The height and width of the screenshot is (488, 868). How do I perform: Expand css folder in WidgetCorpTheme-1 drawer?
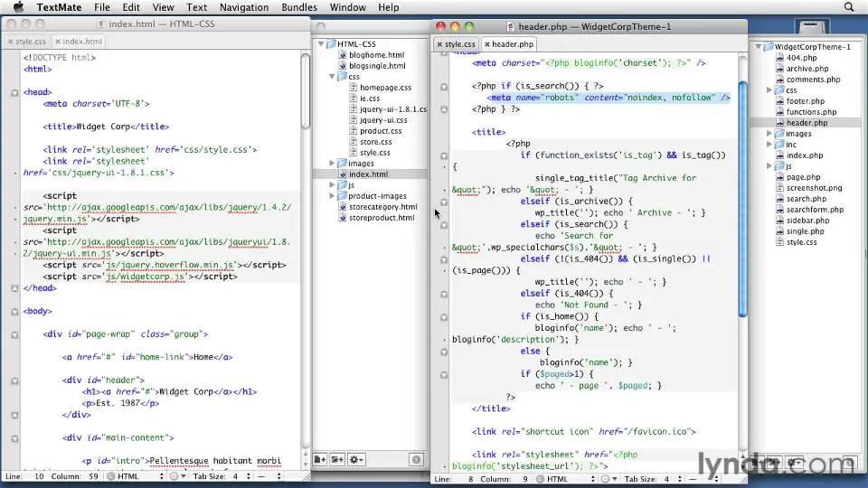pos(769,89)
